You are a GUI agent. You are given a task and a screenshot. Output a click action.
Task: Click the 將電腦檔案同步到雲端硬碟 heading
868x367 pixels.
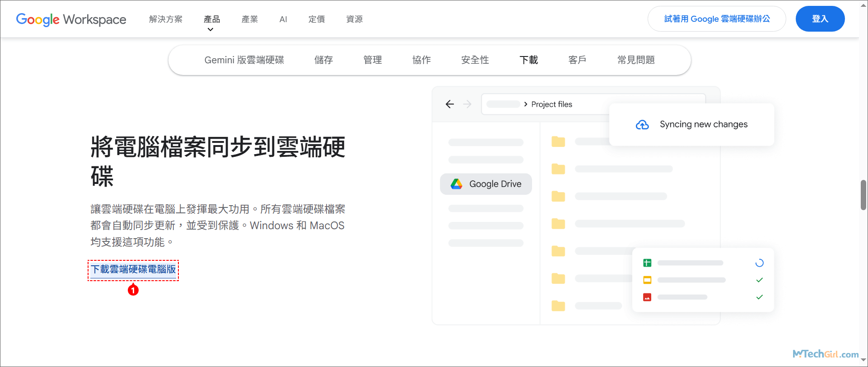tap(218, 161)
